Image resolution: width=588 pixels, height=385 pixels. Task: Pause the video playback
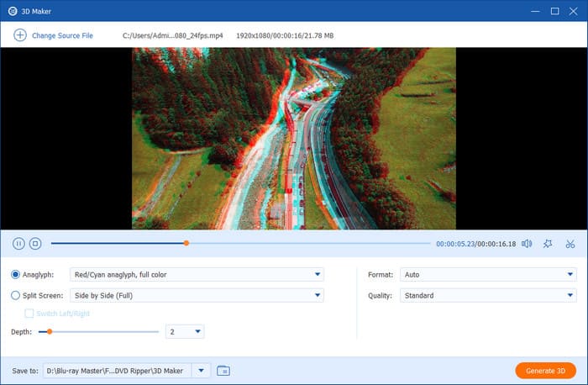[18, 244]
